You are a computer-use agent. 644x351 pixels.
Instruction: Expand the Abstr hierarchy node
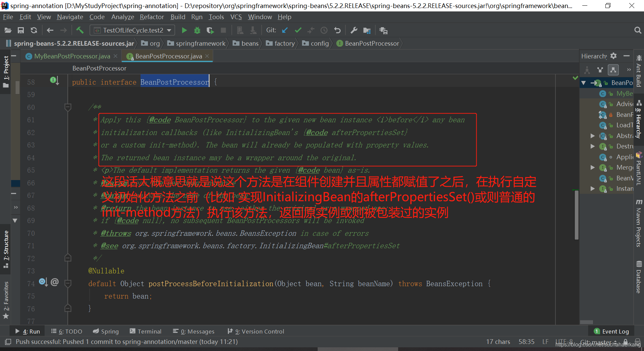[593, 136]
